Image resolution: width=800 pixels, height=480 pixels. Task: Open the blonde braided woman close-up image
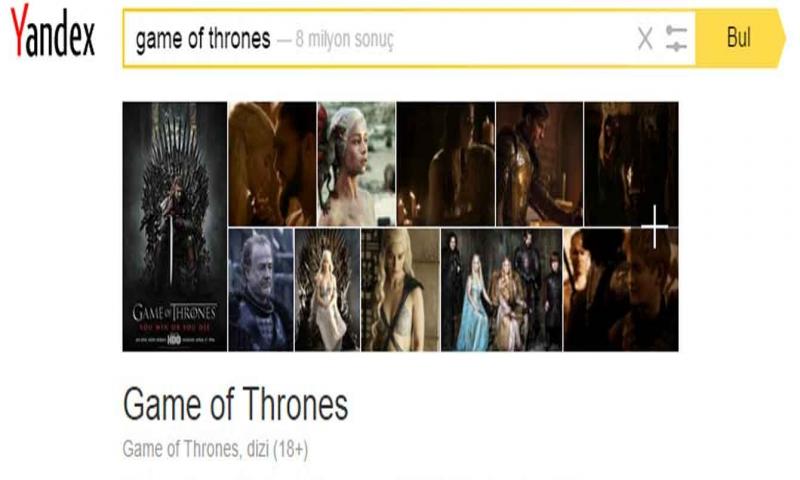pyautogui.click(x=401, y=290)
